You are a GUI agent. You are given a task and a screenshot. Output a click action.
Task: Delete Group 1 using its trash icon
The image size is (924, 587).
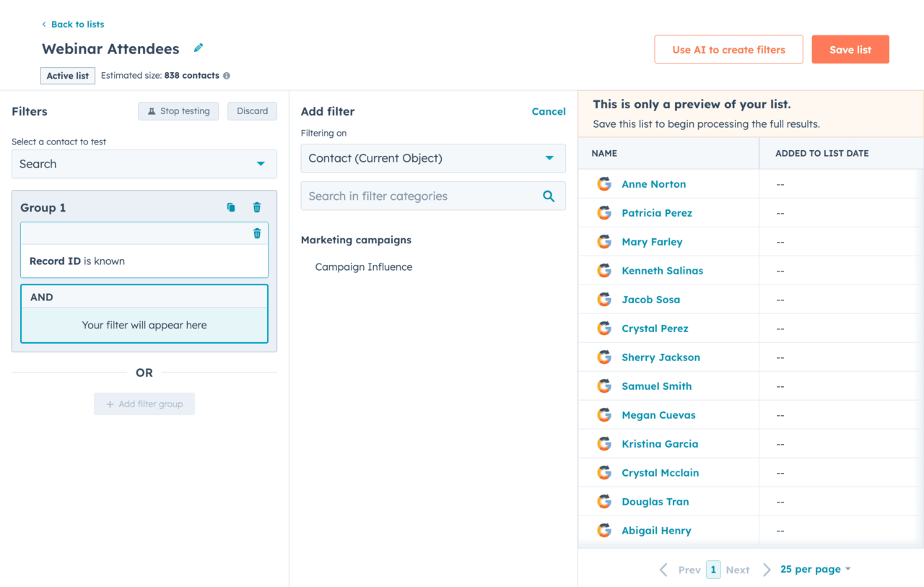(257, 208)
